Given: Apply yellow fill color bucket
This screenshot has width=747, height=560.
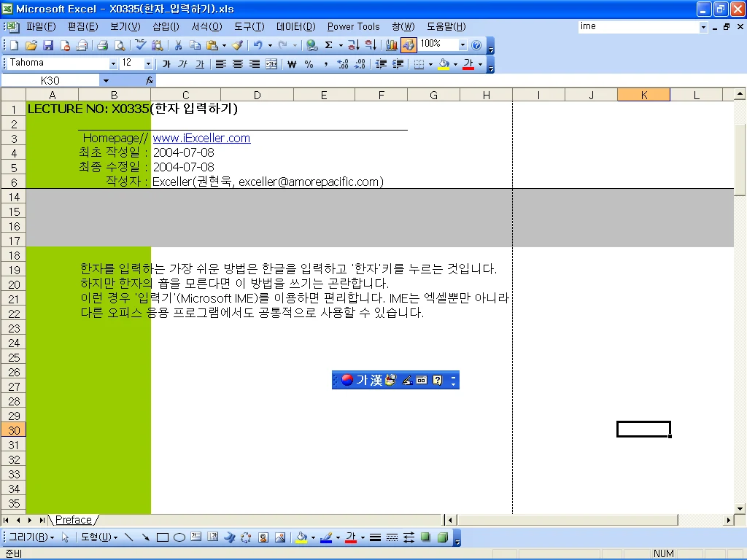Looking at the screenshot, I should (444, 64).
